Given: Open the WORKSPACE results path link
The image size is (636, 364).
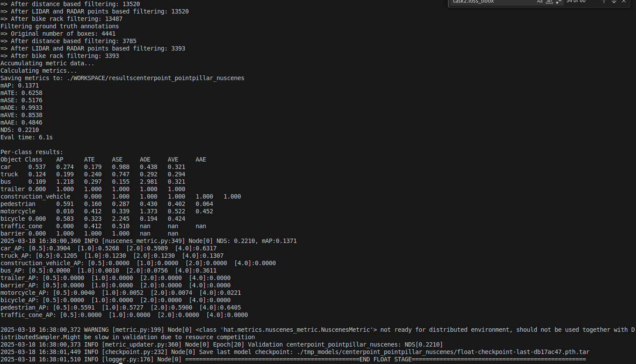Looking at the screenshot, I should point(156,78).
